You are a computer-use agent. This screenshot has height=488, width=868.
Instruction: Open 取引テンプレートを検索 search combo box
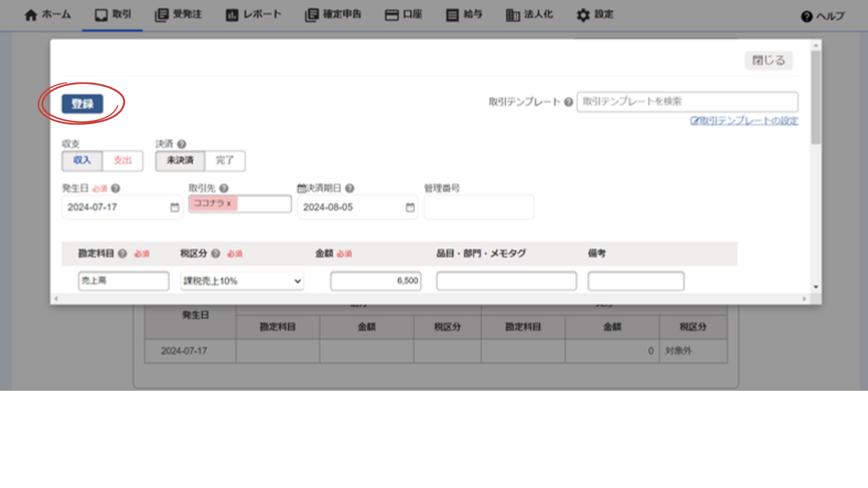[x=687, y=102]
